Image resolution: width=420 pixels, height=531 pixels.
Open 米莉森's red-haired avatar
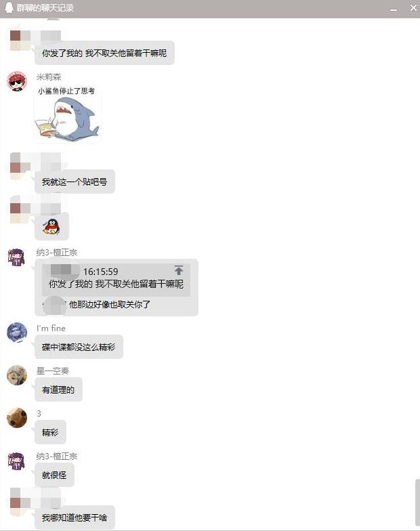point(17,81)
